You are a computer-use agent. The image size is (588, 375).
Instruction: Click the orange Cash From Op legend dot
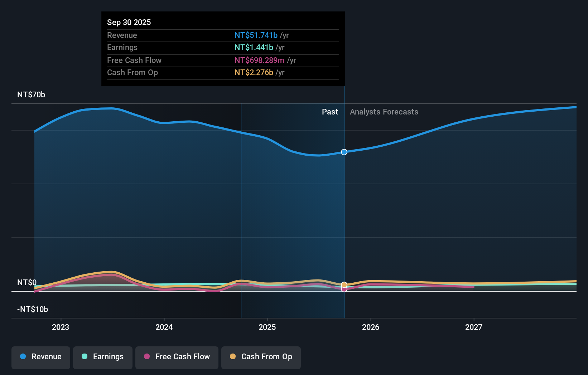(x=233, y=356)
